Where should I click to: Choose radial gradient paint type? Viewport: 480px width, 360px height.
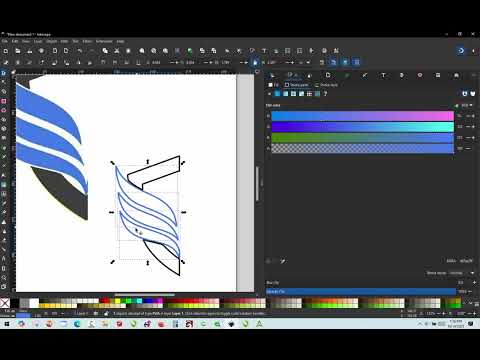[x=293, y=94]
